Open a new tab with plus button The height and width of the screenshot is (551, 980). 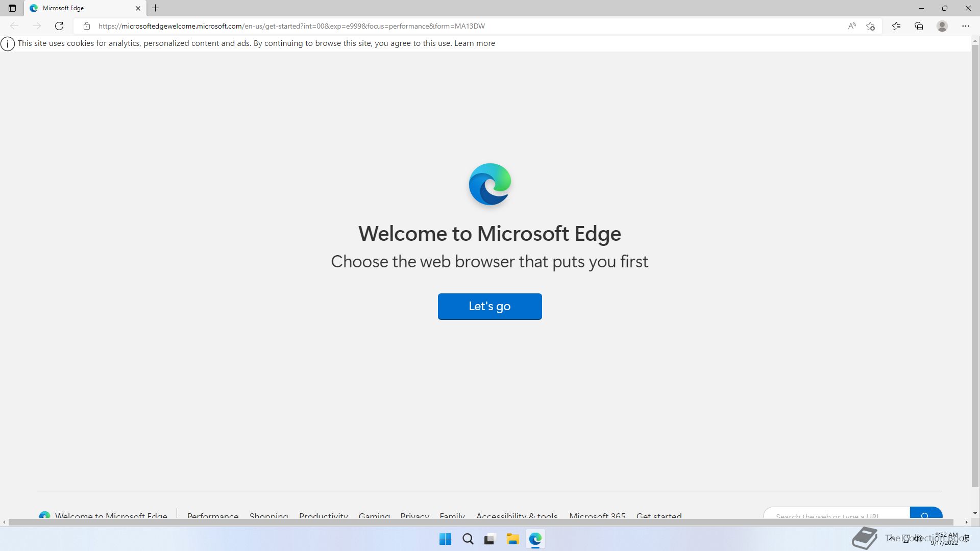click(x=156, y=8)
